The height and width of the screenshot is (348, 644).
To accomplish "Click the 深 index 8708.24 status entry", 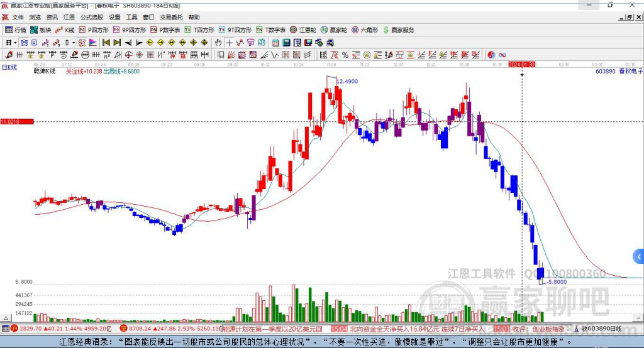I will tap(170, 329).
